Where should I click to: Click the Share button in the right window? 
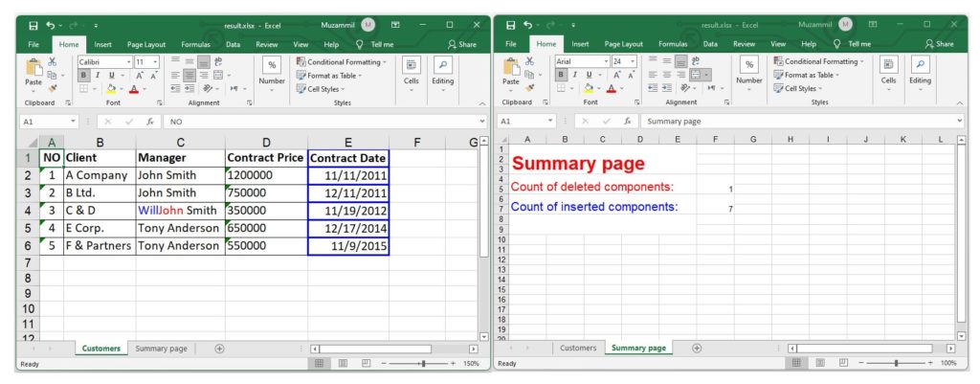(x=939, y=44)
